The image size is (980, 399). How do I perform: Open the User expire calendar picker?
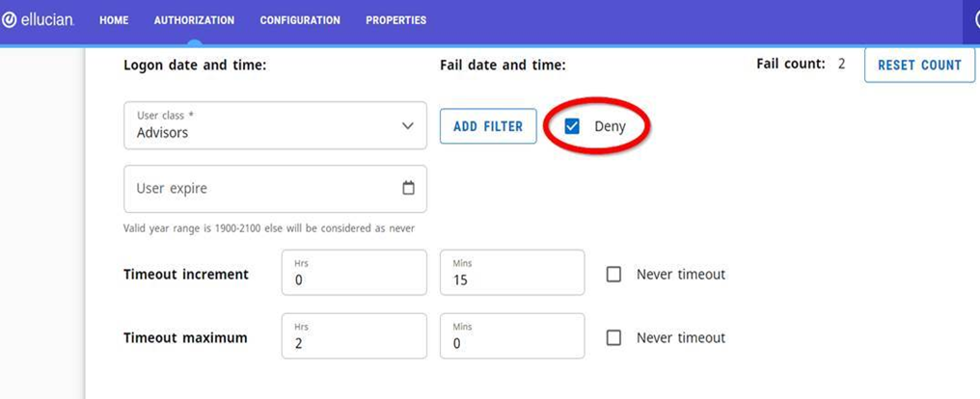[x=408, y=188]
